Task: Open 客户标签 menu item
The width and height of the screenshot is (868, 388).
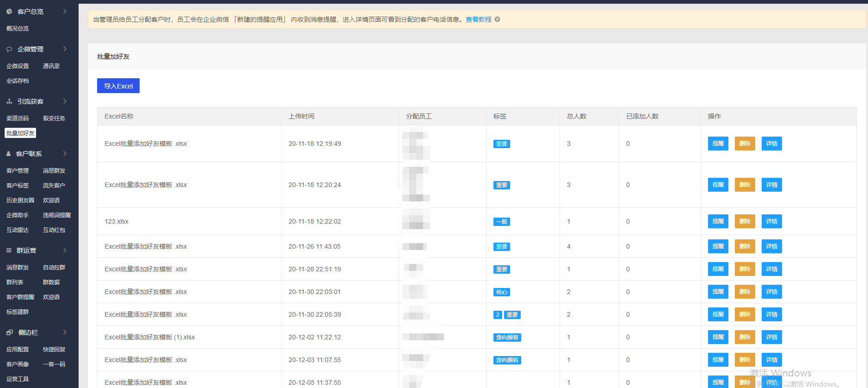Action: pyautogui.click(x=18, y=186)
